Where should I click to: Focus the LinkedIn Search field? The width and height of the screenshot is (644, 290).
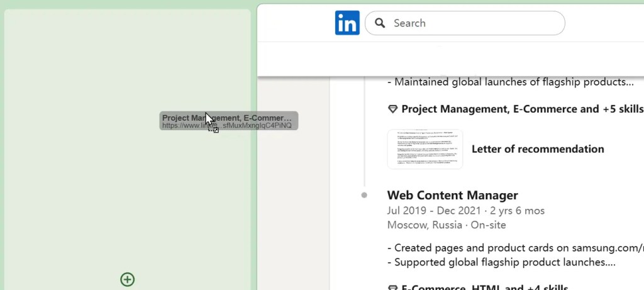472,23
